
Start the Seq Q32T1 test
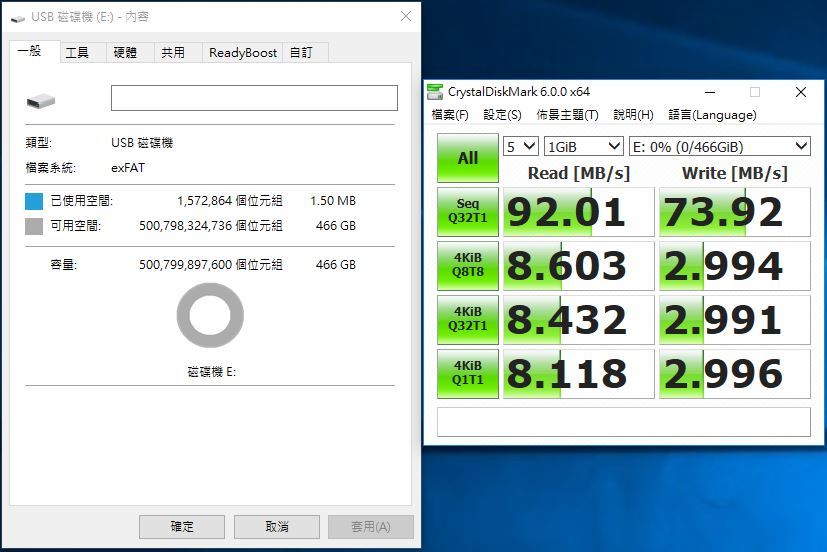pyautogui.click(x=468, y=211)
